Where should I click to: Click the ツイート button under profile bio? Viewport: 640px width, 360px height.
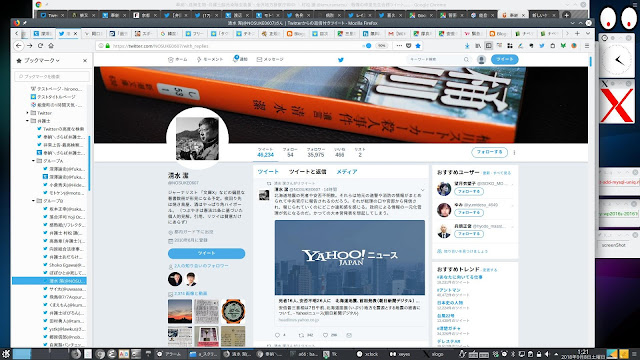point(207,253)
